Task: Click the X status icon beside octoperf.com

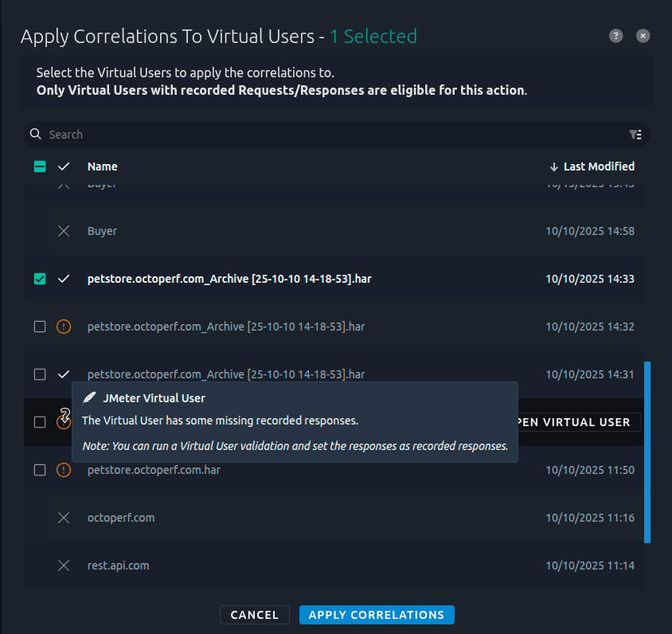Action: click(64, 518)
